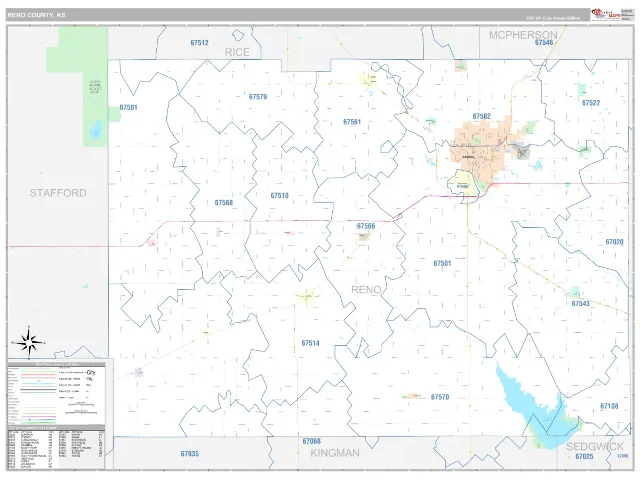Select the 67025 ZIP code label
The height and width of the screenshot is (480, 640).
pyautogui.click(x=584, y=456)
